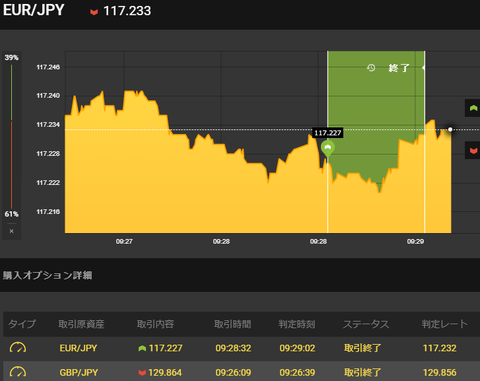Viewport: 480px width, 381px height.
Task: Click the 09:29 time axis label
Action: click(x=415, y=241)
